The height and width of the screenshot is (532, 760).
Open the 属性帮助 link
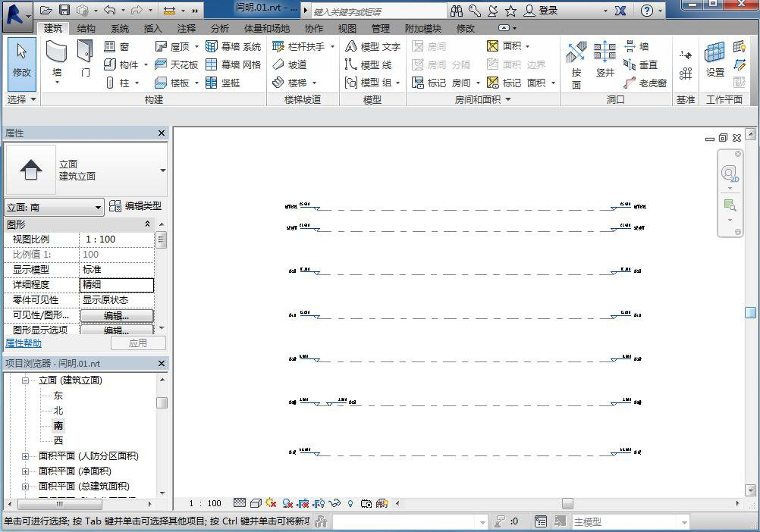(x=24, y=343)
